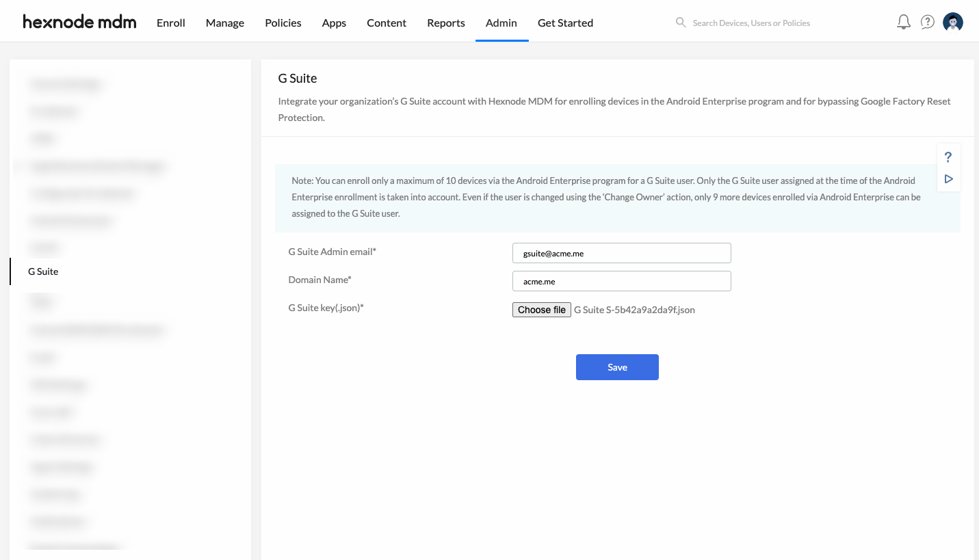Open the notifications bell icon
This screenshot has width=979, height=560.
904,23
